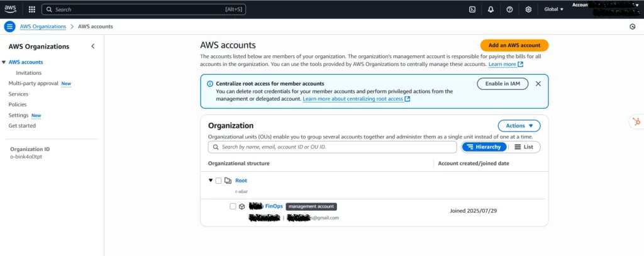This screenshot has width=644, height=256.
Task: Switch to Hierarchy view
Action: pyautogui.click(x=484, y=147)
